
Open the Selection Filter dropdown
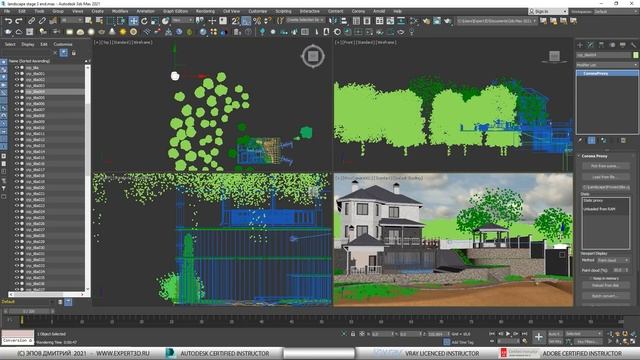[x=72, y=20]
